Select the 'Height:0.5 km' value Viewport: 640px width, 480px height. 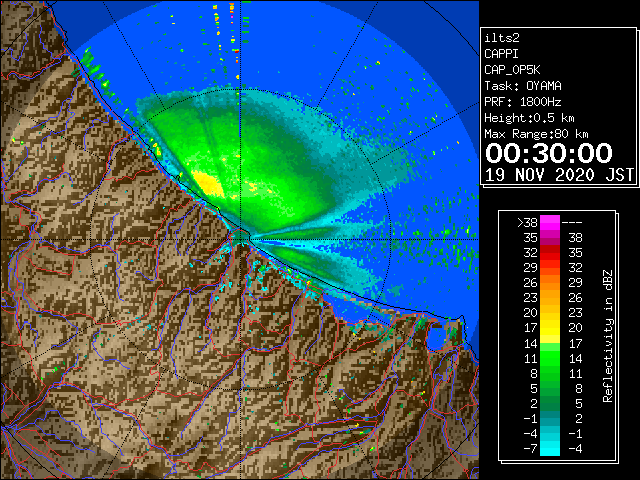(529, 118)
